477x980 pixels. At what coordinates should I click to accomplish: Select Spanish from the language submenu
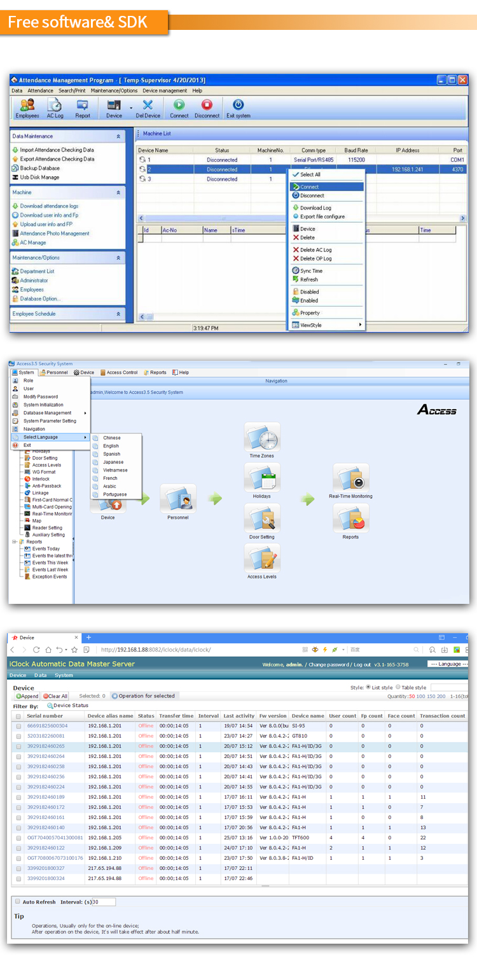coord(111,454)
